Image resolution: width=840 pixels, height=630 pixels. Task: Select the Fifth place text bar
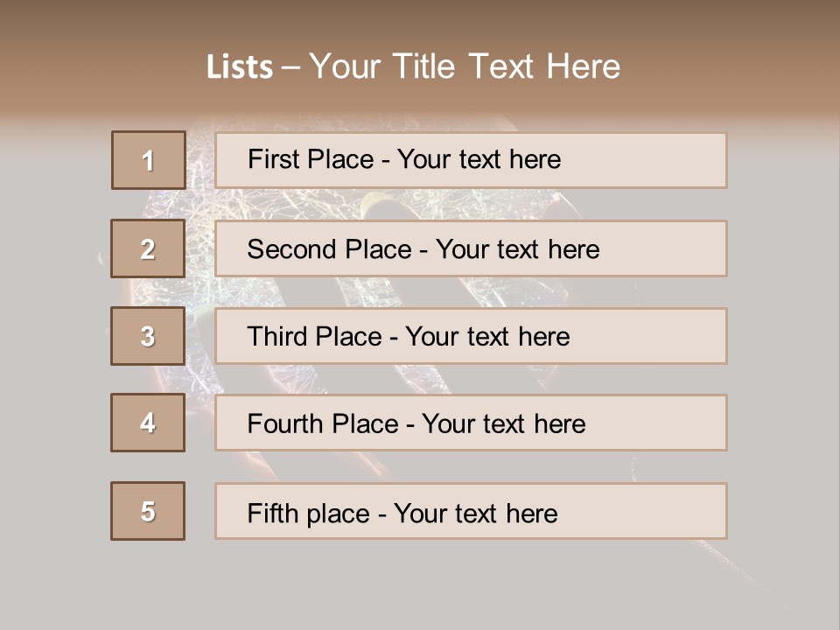(x=471, y=511)
